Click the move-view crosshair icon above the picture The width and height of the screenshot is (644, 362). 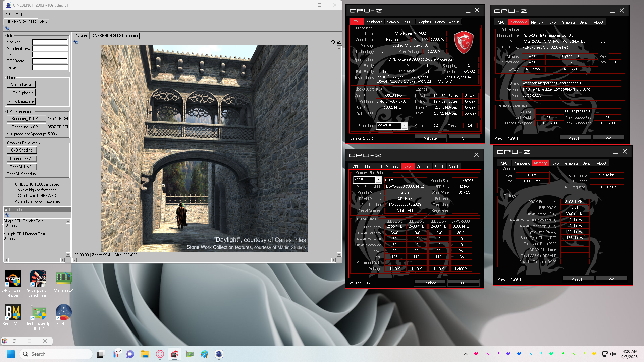333,42
